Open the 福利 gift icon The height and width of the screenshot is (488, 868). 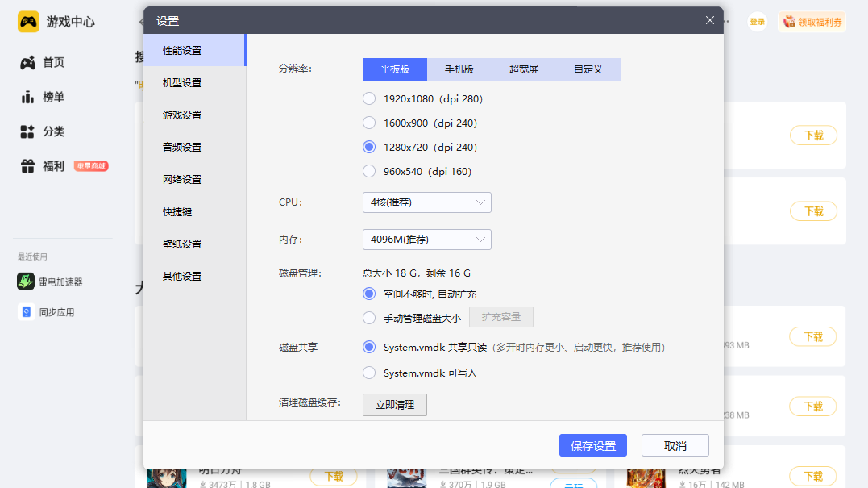pos(27,166)
